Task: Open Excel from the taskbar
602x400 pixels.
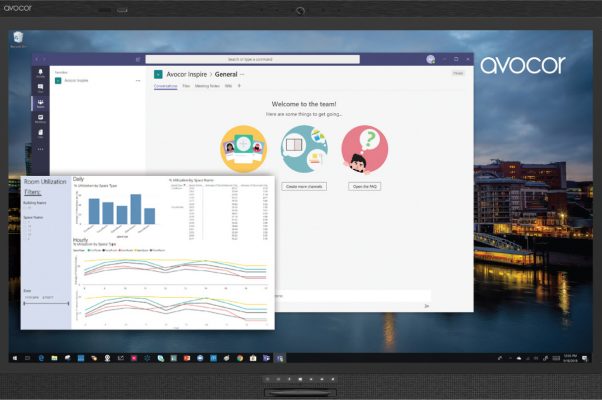Action: pyautogui.click(x=174, y=358)
